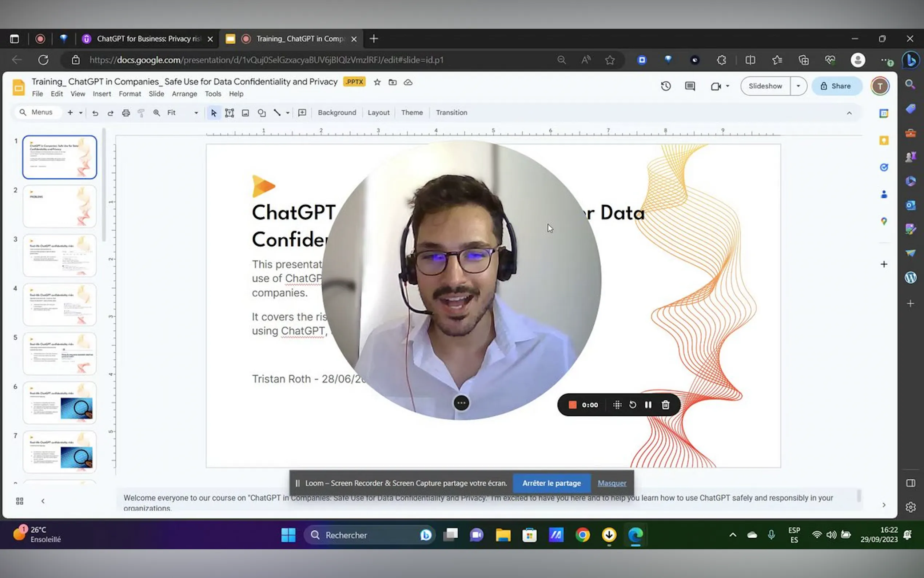Image resolution: width=924 pixels, height=578 pixels.
Task: Click the Windows Rechercher search box
Action: [x=369, y=535]
